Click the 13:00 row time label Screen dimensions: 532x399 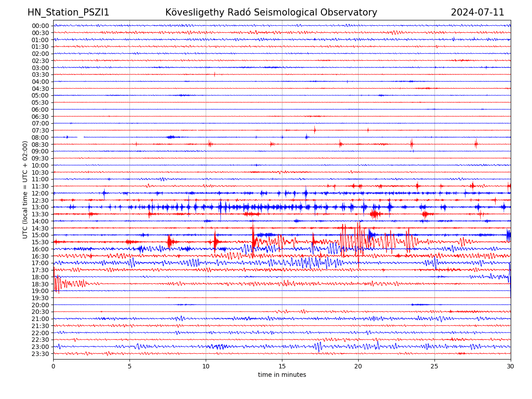click(x=40, y=207)
